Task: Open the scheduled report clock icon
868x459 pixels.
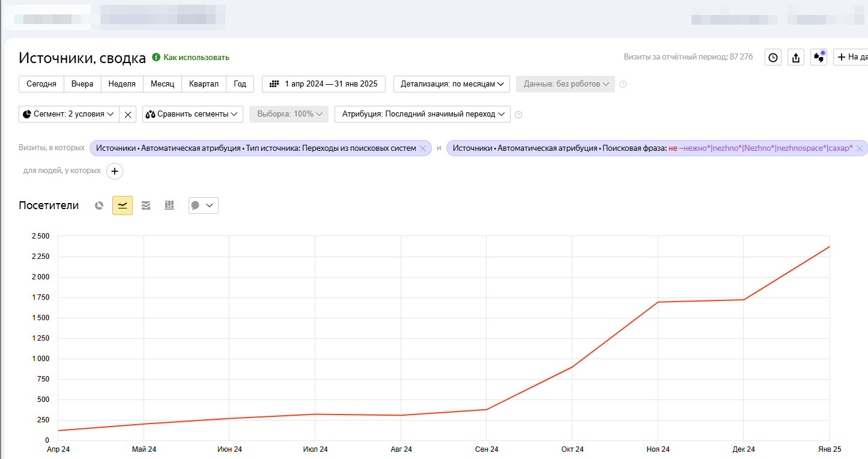Action: (773, 58)
